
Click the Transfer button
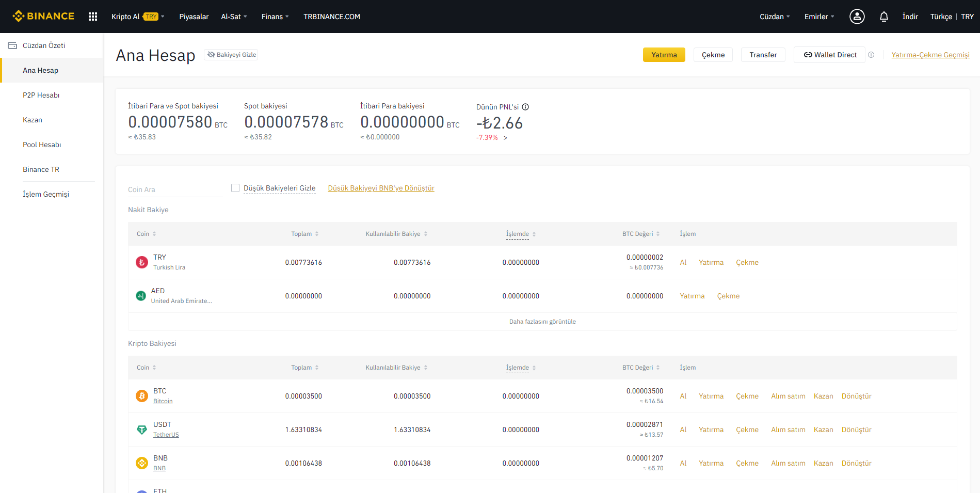[763, 55]
